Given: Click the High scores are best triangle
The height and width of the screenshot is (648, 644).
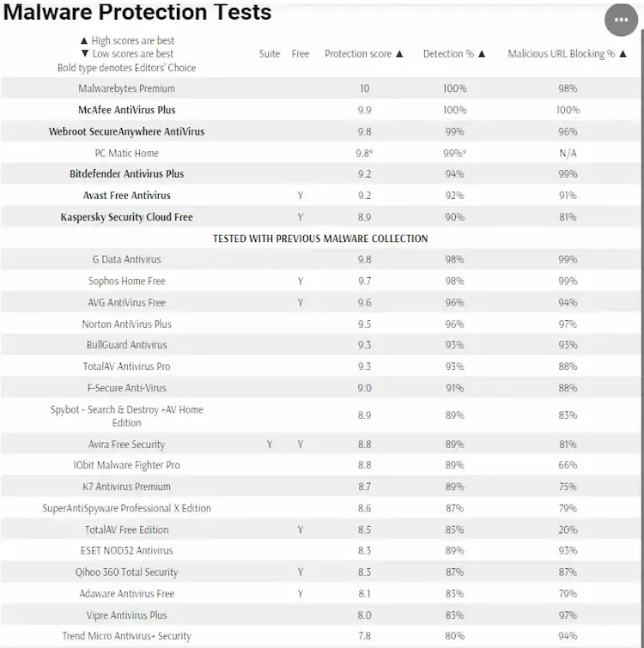Looking at the screenshot, I should click(84, 41).
